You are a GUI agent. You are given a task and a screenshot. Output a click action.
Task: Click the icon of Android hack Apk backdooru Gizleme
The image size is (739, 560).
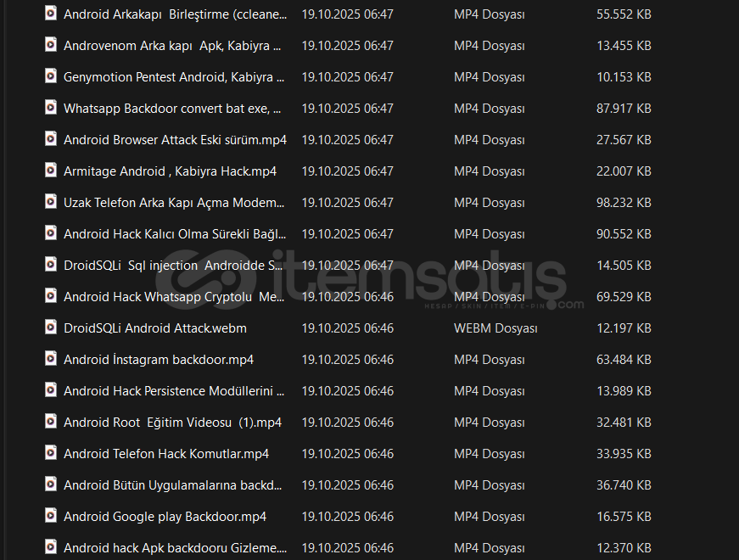pos(50,546)
